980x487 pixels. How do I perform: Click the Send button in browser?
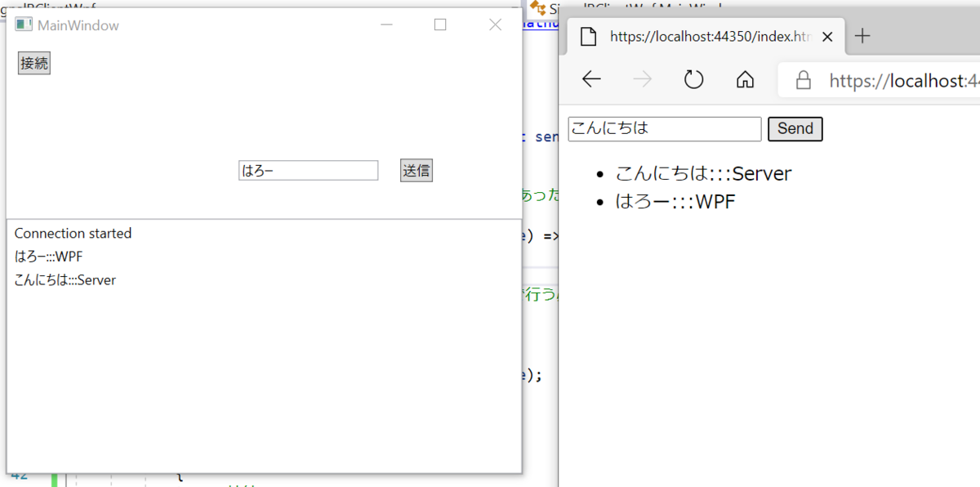pyautogui.click(x=795, y=129)
